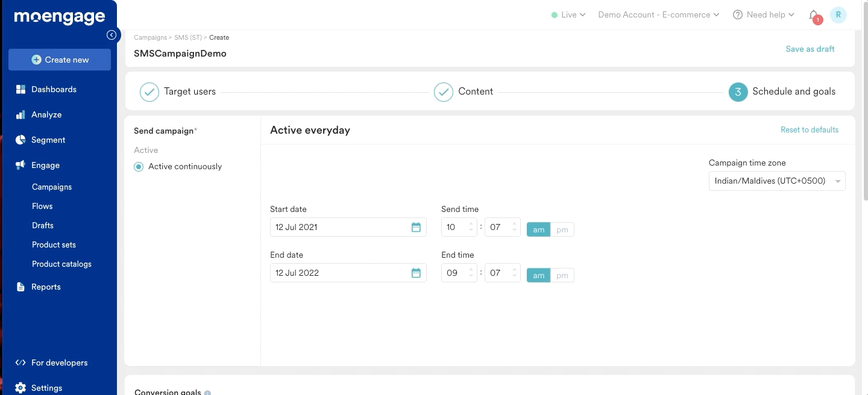Click the End time hour field

click(459, 273)
